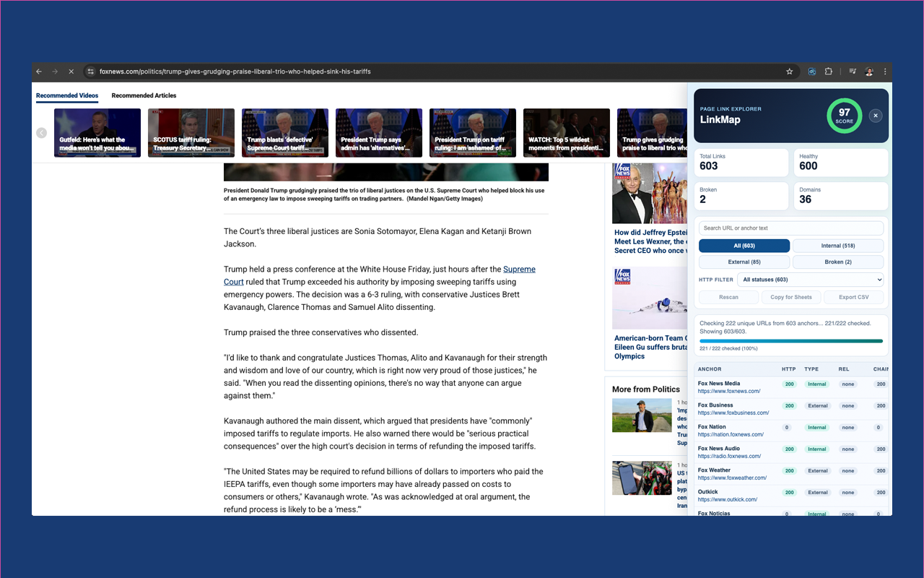Open the LinkMap extension icon in toolbar
924x578 pixels.
[812, 72]
